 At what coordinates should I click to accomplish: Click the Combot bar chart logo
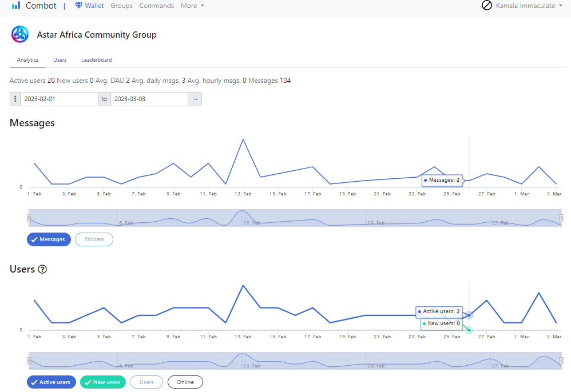(16, 6)
